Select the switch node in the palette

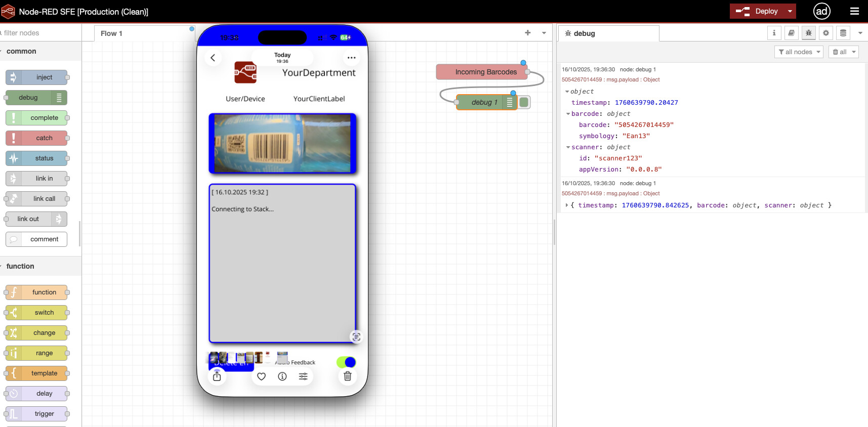point(36,313)
